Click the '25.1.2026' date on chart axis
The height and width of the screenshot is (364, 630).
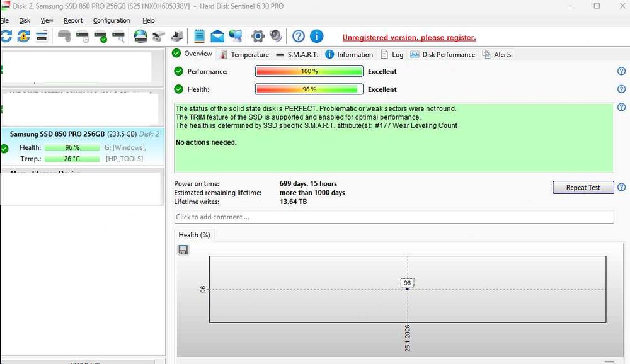point(408,338)
